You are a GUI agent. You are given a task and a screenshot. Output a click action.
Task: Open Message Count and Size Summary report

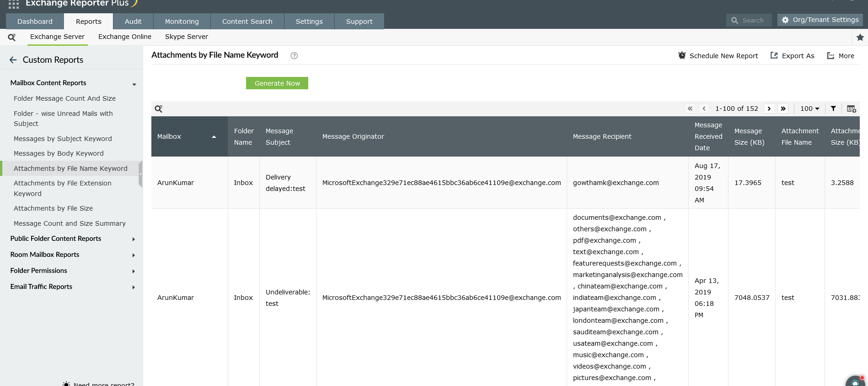[70, 223]
